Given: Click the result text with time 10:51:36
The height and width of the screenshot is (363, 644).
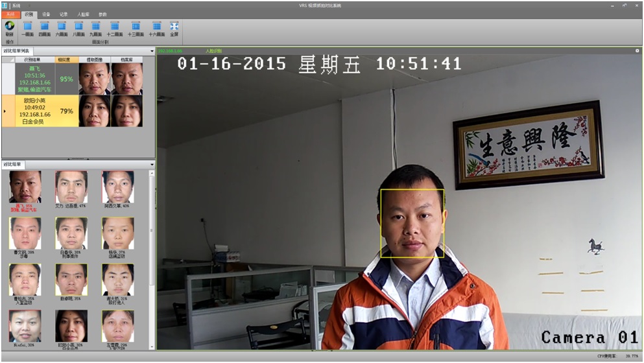Looking at the screenshot, I should 35,79.
